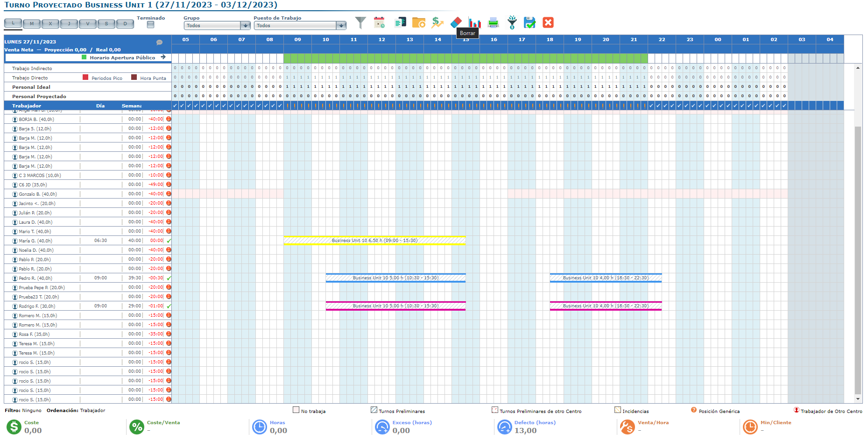Click worker icon beside Laura D.
Viewport: 868px width, 441px height.
point(15,222)
